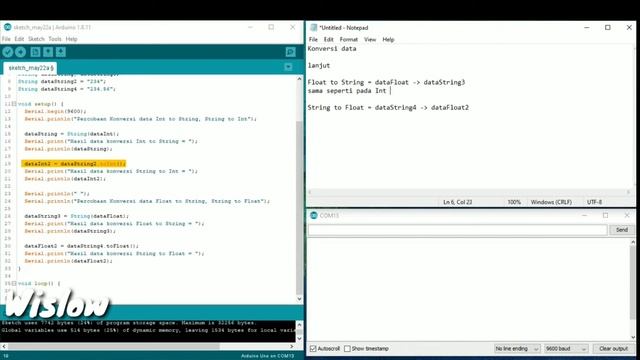Click 'Float to String = dataFloat' line in Notepad
Viewport: 640px width, 360px height.
[x=386, y=82]
